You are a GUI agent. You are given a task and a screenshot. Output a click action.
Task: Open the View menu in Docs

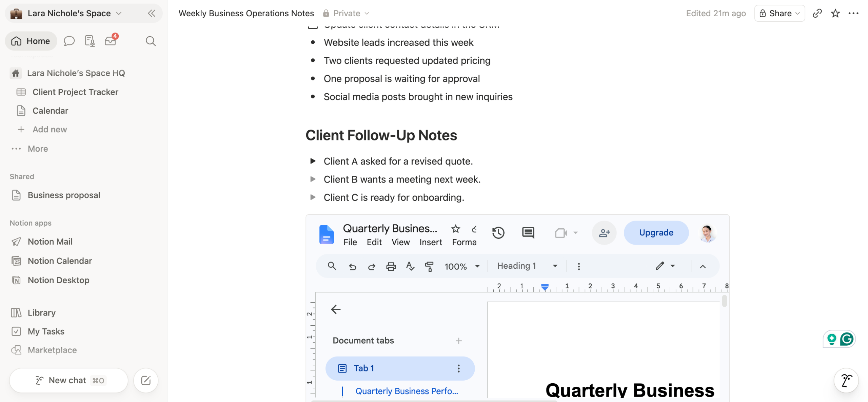coord(400,242)
